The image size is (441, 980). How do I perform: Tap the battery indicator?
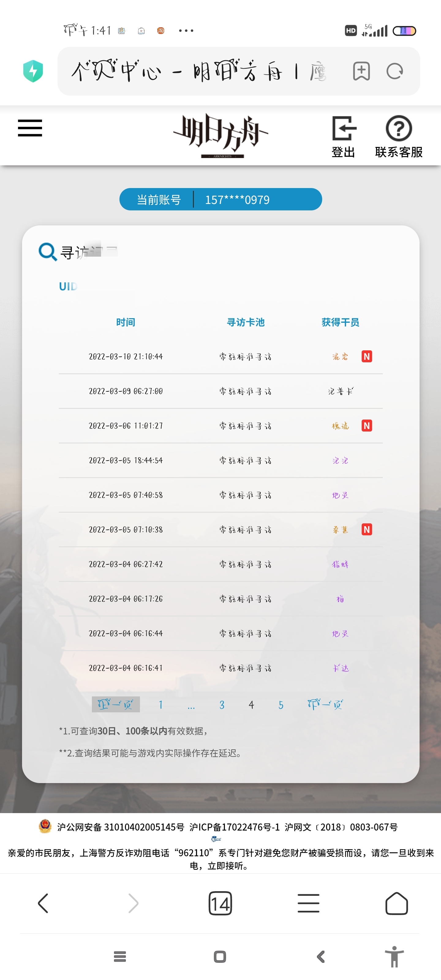(405, 31)
